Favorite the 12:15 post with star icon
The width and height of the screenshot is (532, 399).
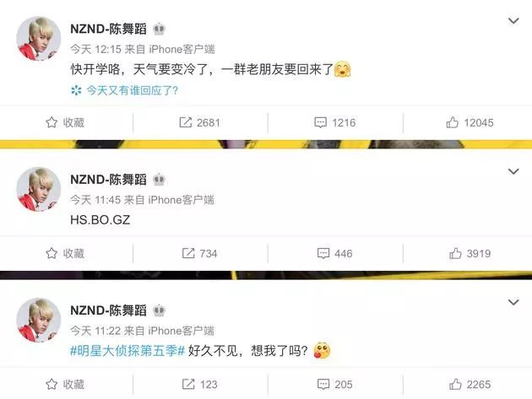pos(65,122)
